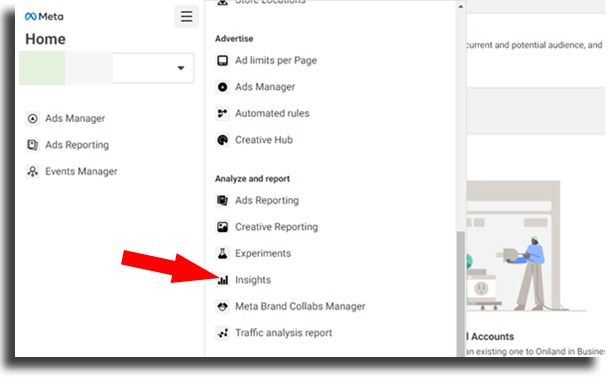This screenshot has width=610, height=377.
Task: Click the tools menu scrollbar thumb
Action: [x=461, y=294]
